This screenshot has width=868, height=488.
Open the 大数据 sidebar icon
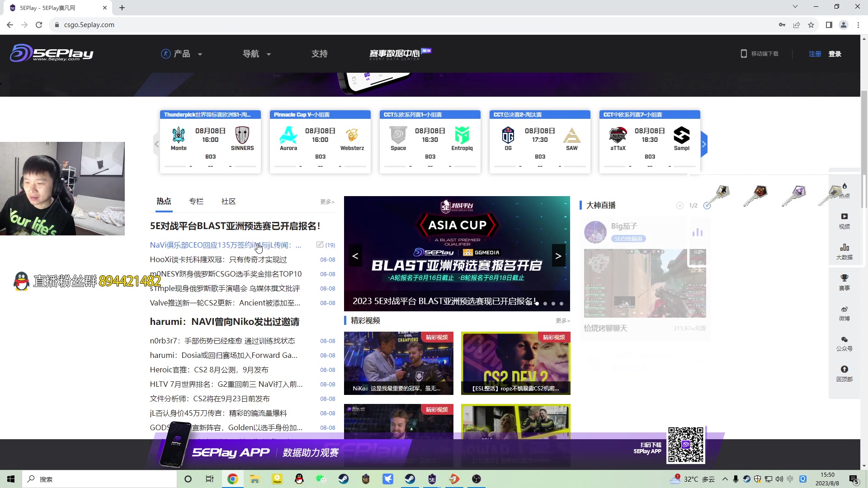844,252
